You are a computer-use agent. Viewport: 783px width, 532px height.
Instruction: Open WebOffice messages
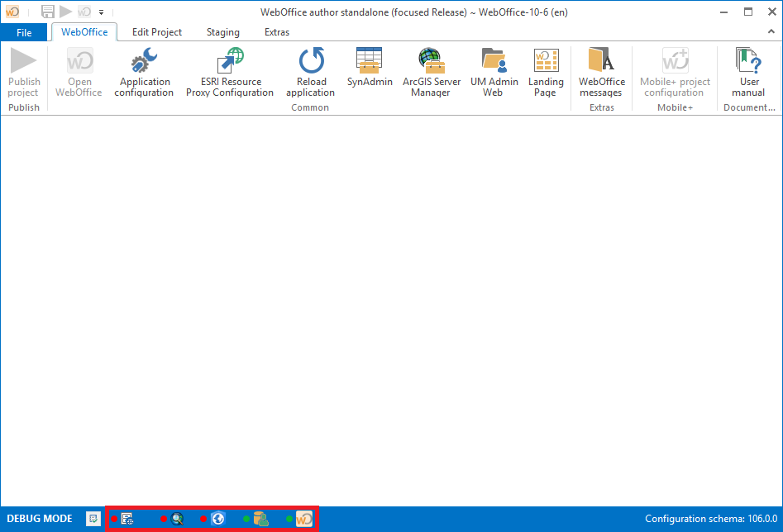pyautogui.click(x=601, y=73)
